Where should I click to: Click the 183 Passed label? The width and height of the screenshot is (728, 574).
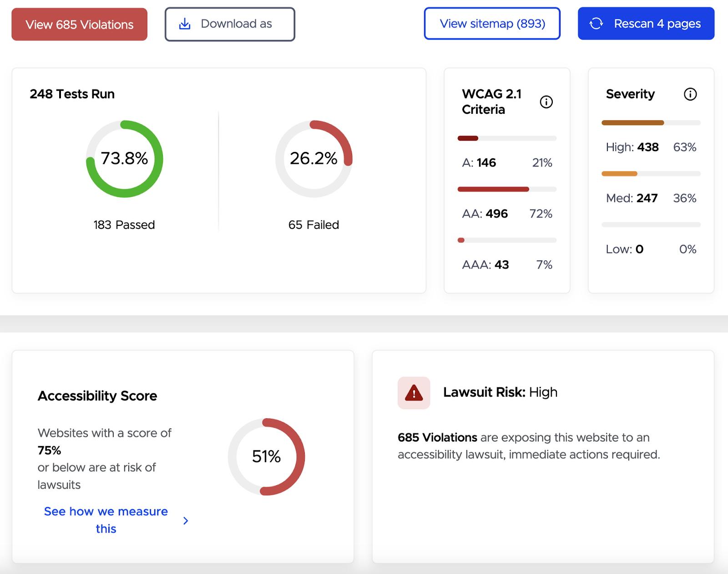coord(124,224)
